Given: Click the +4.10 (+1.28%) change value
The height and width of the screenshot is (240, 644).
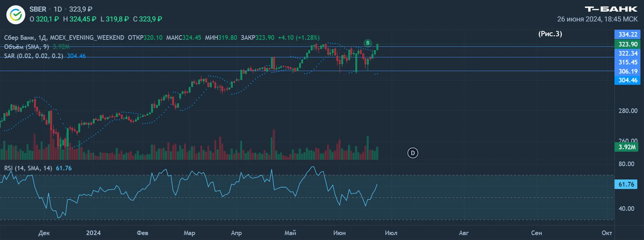Looking at the screenshot, I should point(299,37).
